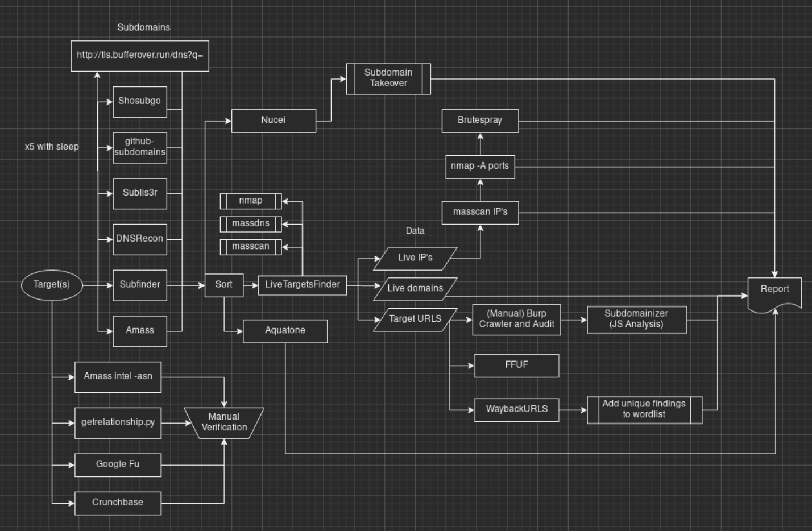Image resolution: width=812 pixels, height=531 pixels.
Task: Select the Subdomain Takeover process node
Action: coord(388,78)
